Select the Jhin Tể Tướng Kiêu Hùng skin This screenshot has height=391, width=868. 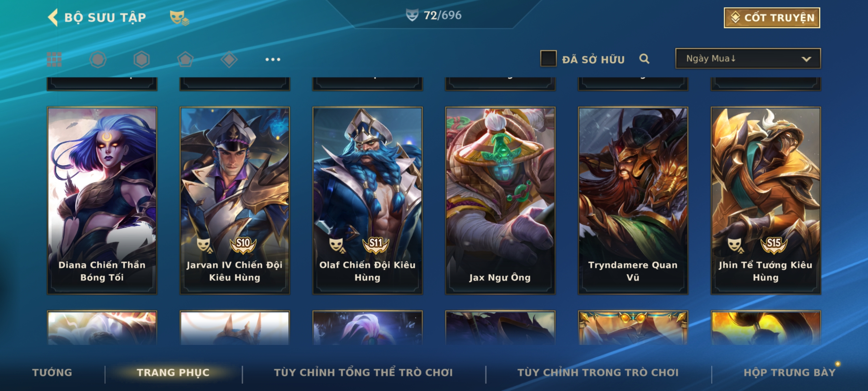(x=766, y=200)
